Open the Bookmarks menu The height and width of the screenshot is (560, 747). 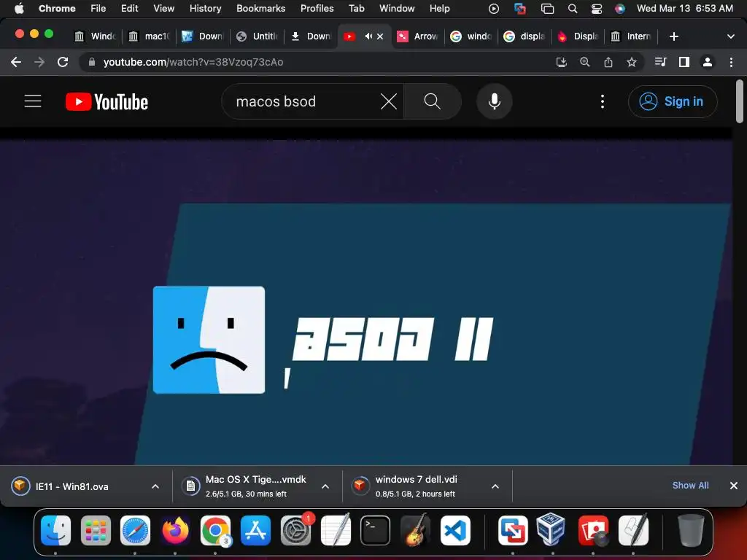pyautogui.click(x=260, y=9)
